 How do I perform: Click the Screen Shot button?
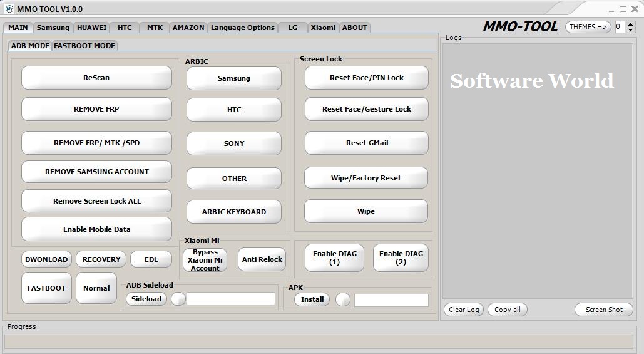click(604, 310)
